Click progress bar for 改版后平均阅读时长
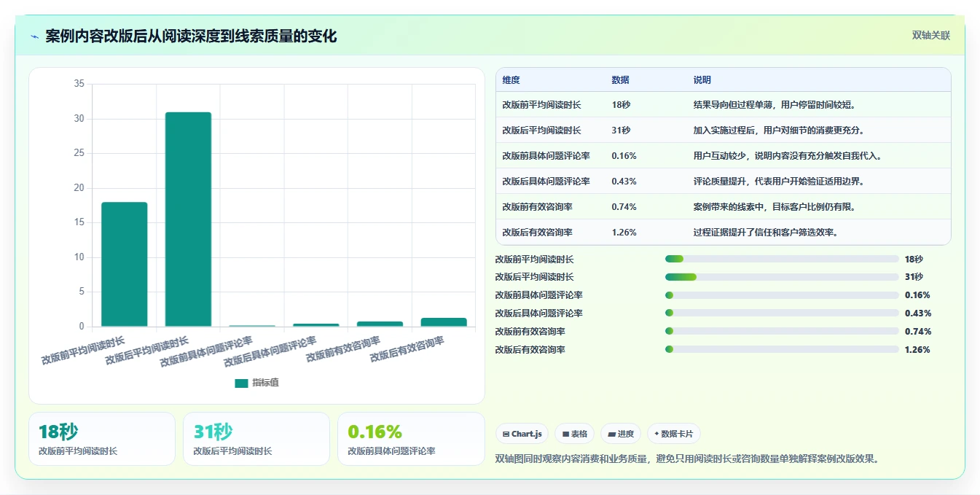 (x=782, y=277)
